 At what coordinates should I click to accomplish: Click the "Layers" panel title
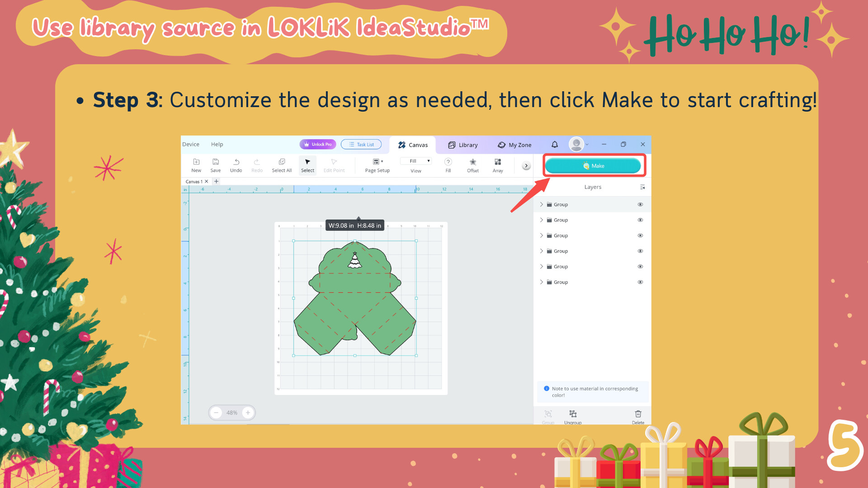[593, 187]
